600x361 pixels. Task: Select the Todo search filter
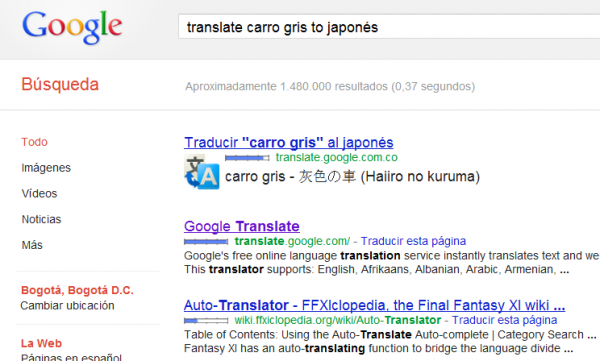[34, 142]
